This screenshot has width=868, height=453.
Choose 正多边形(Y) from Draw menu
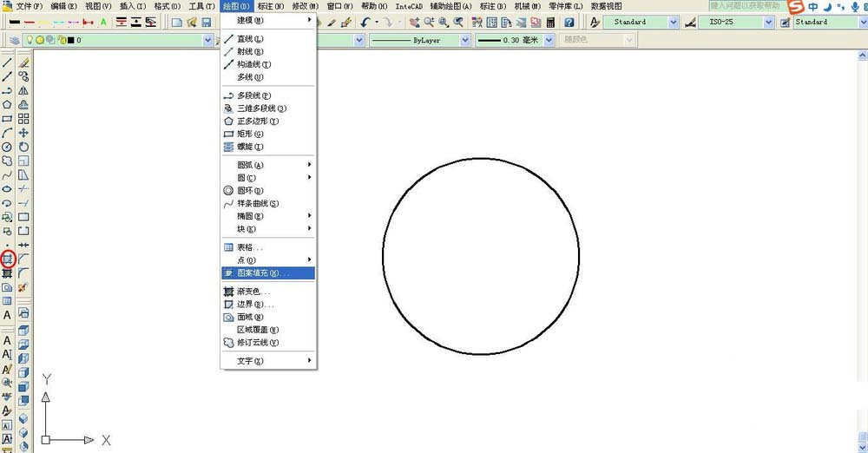(268, 121)
